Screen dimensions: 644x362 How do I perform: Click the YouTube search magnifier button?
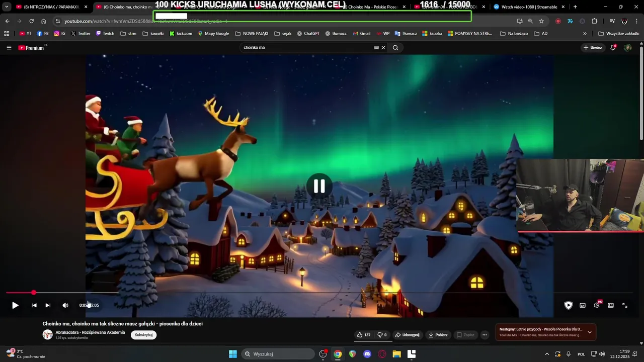point(395,48)
